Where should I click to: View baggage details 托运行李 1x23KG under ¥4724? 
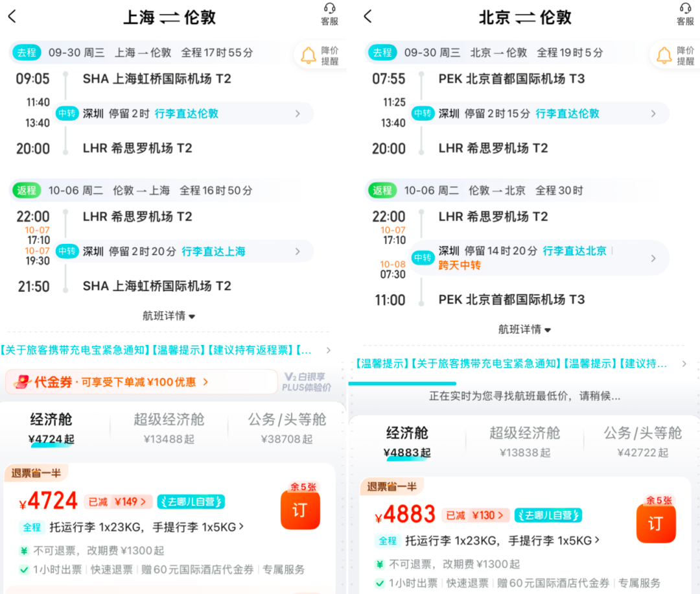[x=146, y=527]
